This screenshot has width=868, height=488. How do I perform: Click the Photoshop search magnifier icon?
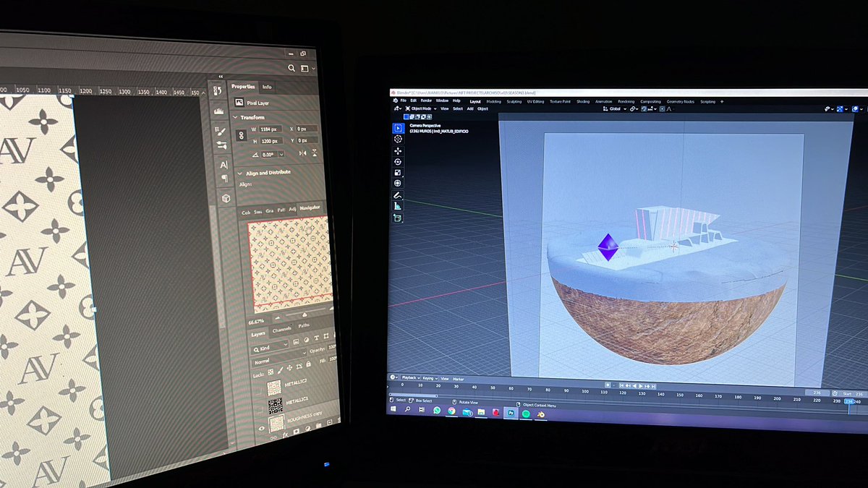point(291,68)
